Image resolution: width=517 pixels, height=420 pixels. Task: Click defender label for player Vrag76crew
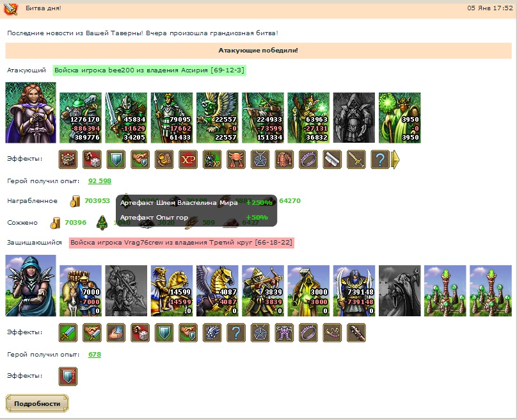pyautogui.click(x=181, y=243)
